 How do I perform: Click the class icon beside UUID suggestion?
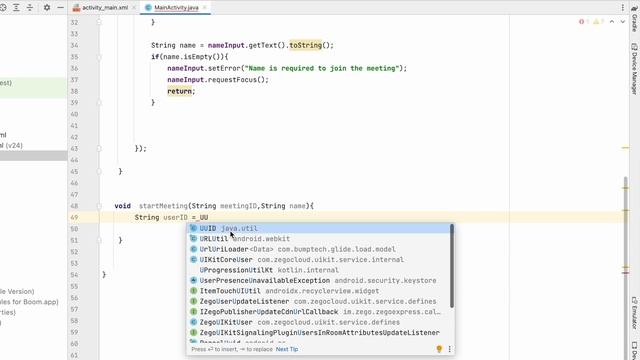[x=193, y=228]
